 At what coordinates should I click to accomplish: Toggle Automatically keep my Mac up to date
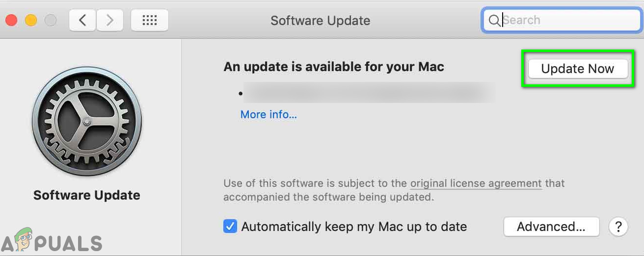pos(230,227)
